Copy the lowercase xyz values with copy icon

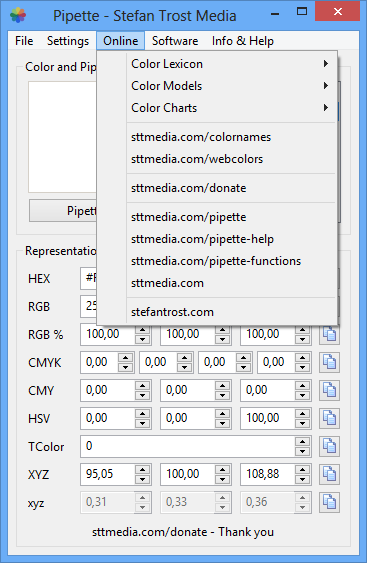[x=329, y=502]
